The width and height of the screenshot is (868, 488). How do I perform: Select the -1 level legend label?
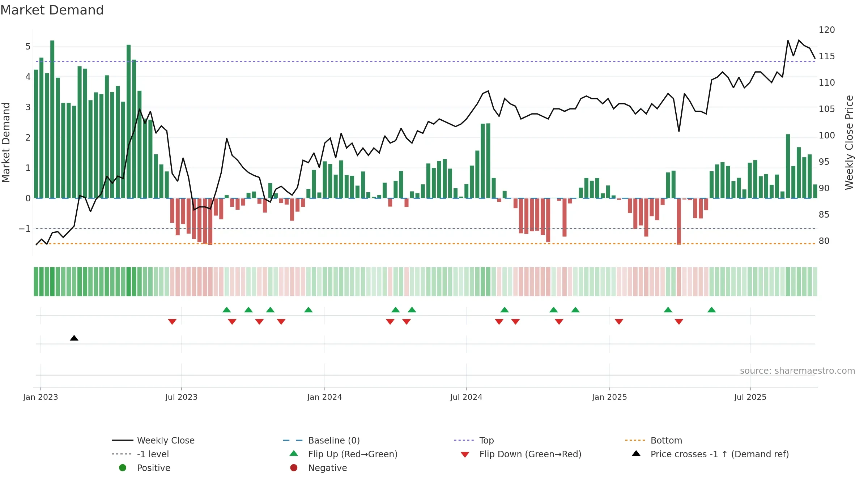[153, 454]
